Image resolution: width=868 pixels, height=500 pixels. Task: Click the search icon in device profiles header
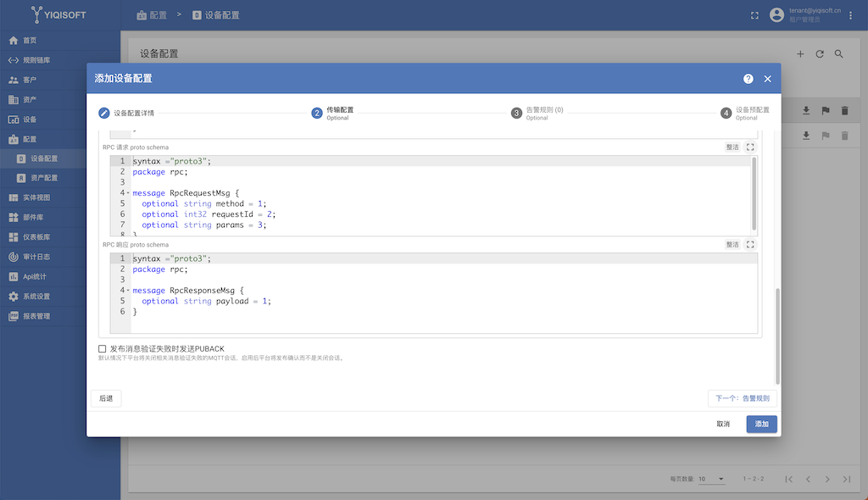838,53
